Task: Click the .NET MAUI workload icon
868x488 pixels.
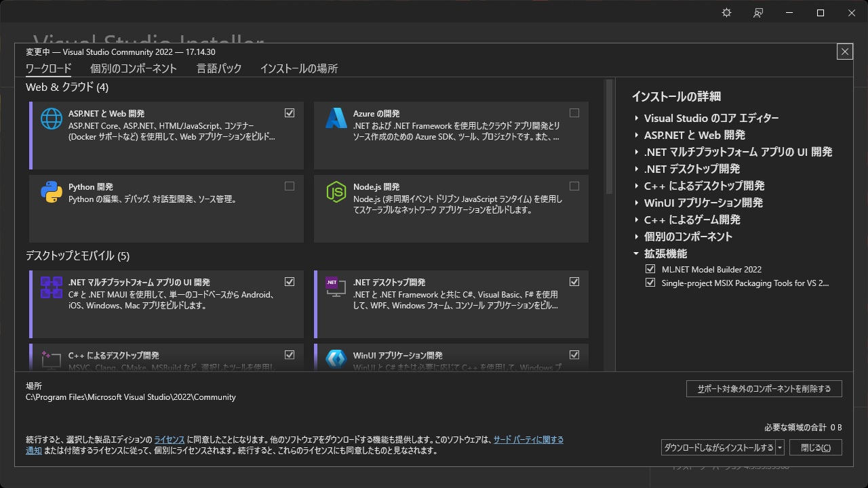Action: point(52,287)
